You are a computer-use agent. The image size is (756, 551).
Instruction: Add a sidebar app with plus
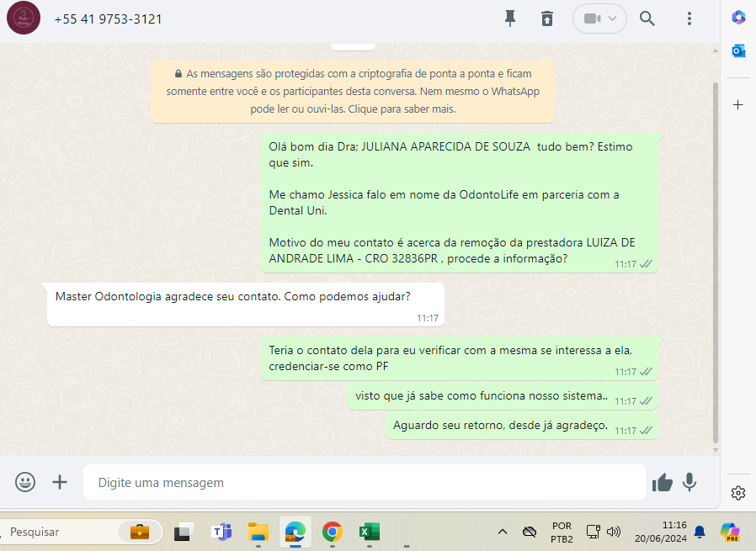tap(737, 104)
